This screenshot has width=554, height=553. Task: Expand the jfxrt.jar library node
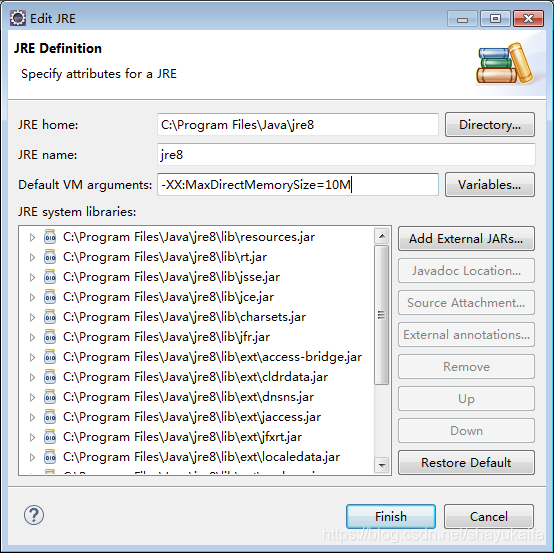coord(32,437)
